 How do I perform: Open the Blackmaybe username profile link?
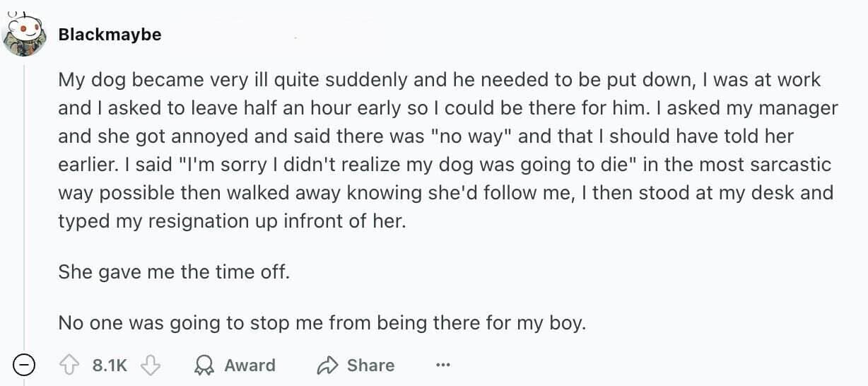(x=110, y=35)
